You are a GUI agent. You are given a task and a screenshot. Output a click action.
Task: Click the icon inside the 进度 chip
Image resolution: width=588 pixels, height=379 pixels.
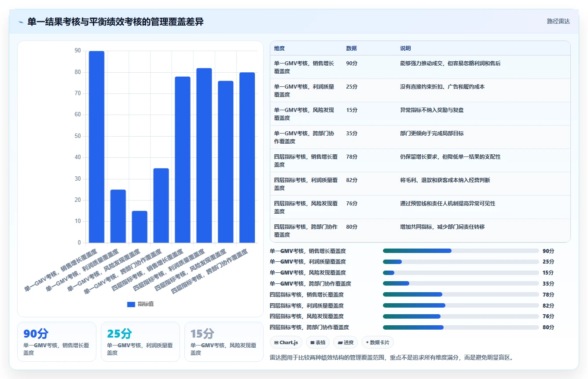(340, 342)
